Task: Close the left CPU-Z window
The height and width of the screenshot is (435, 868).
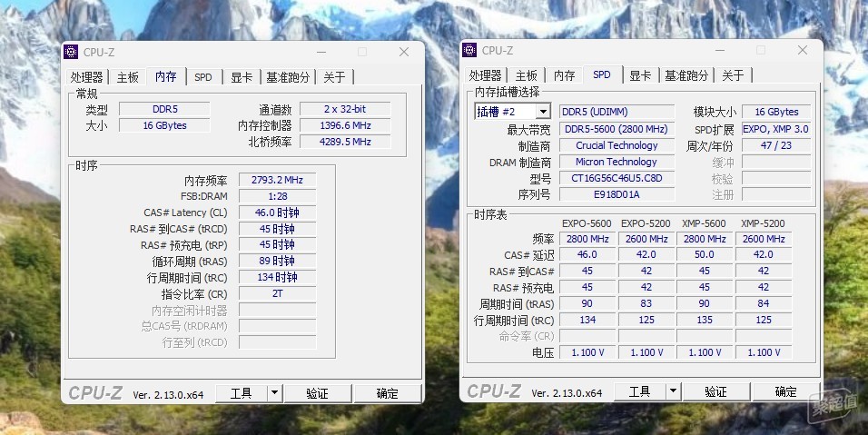Action: [x=404, y=52]
